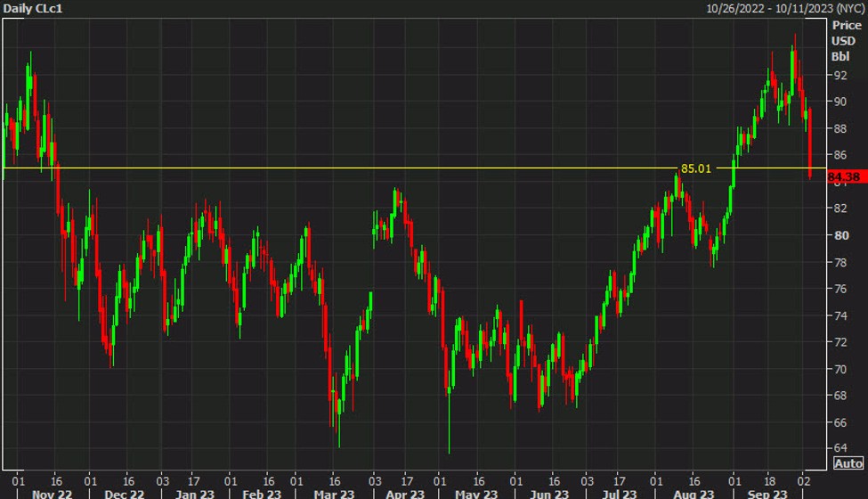
Task: Select Nov 22 on the time axis
Action: (51, 493)
